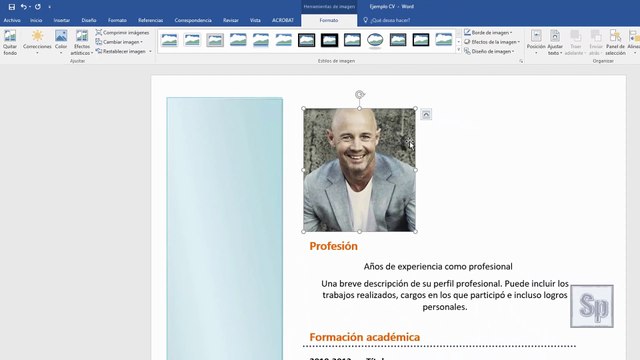
Task: Apply the third grey-framed picture style
Action: point(215,40)
